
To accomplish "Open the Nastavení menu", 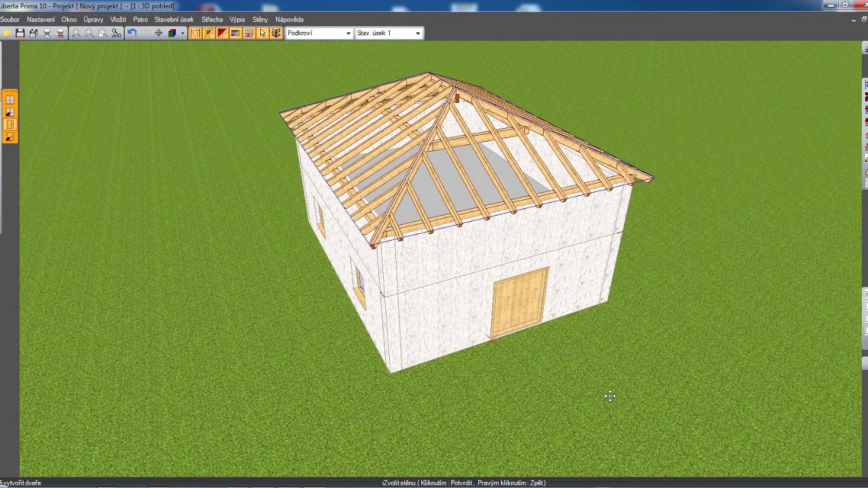I will tap(41, 20).
